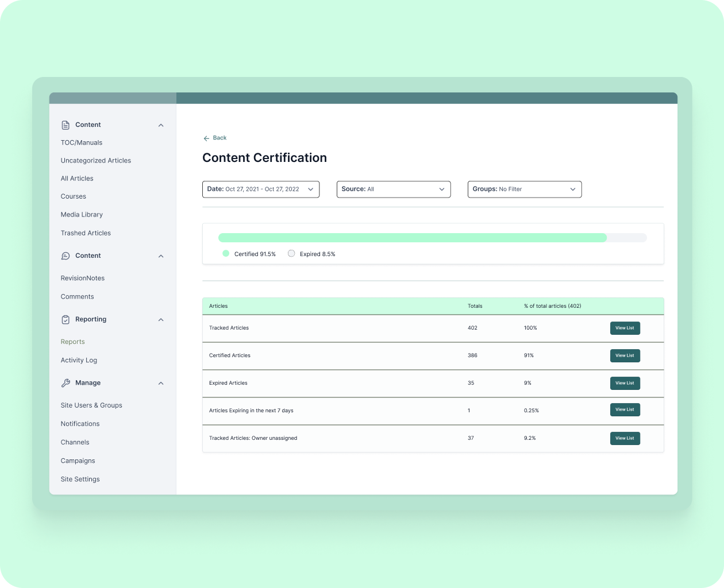The height and width of the screenshot is (588, 724).
Task: Open the Groups filter dropdown
Action: pos(525,189)
